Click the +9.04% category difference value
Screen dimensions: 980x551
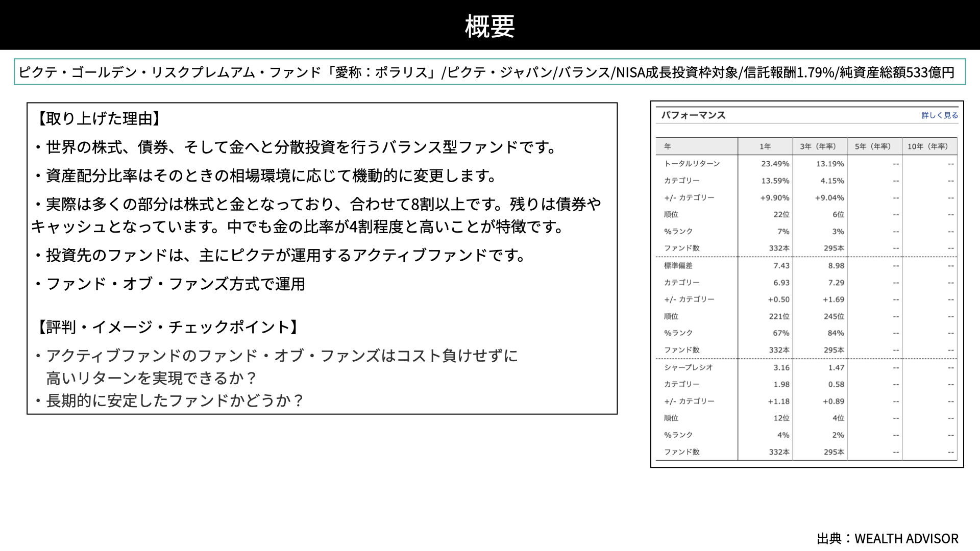tap(829, 197)
